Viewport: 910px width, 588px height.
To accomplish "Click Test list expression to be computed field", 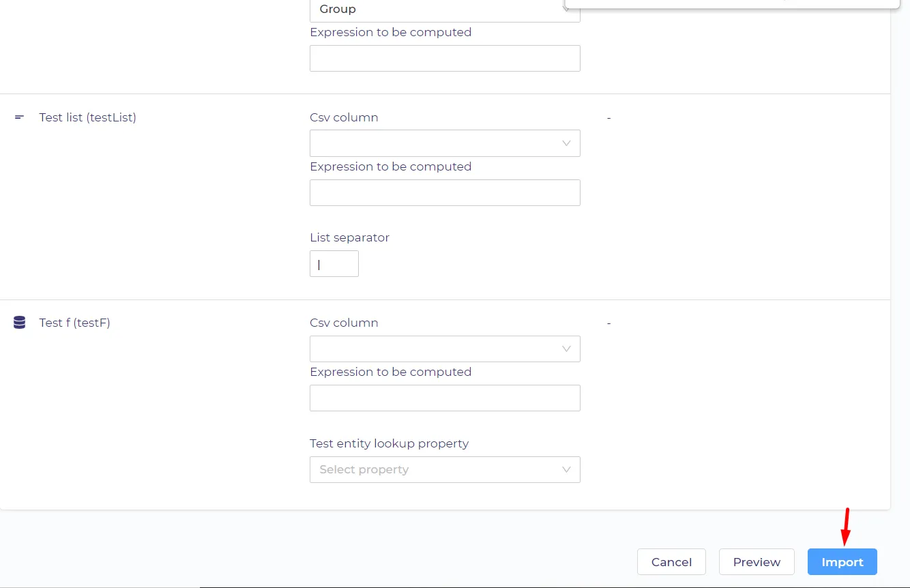I will (445, 193).
